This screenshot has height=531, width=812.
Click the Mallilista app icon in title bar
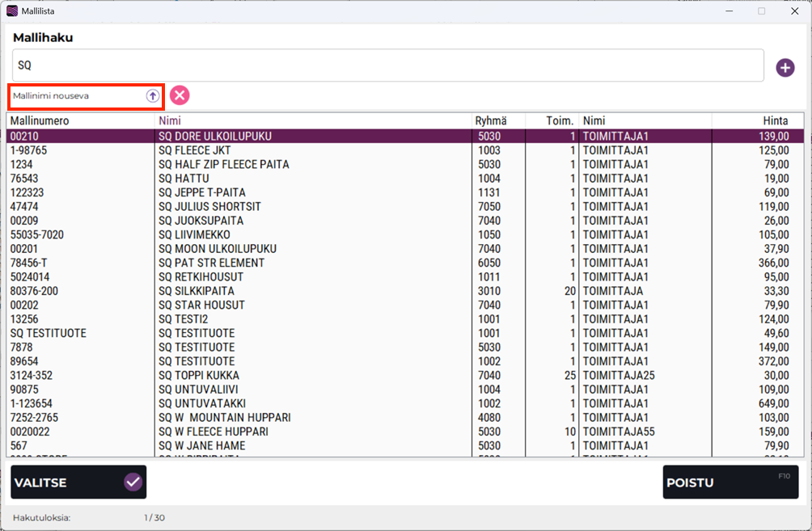click(11, 11)
